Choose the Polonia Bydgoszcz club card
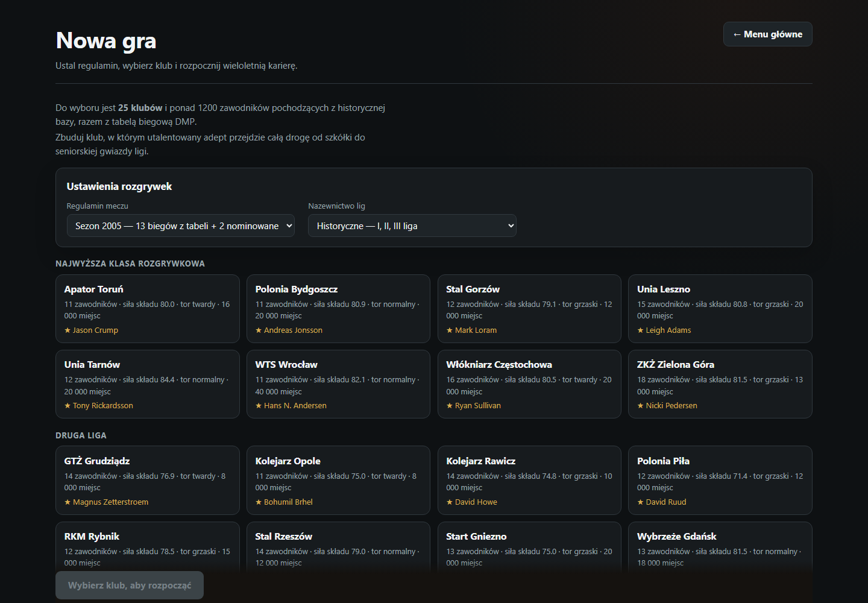 tap(338, 309)
